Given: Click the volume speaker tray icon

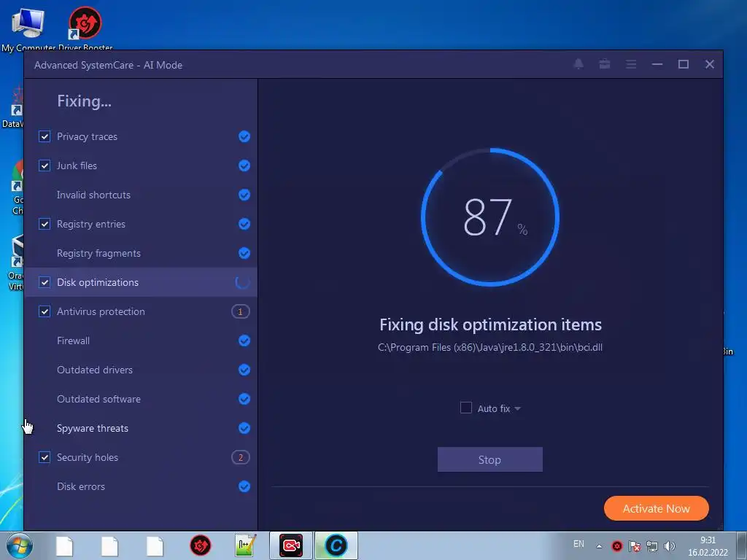Looking at the screenshot, I should tap(670, 546).
